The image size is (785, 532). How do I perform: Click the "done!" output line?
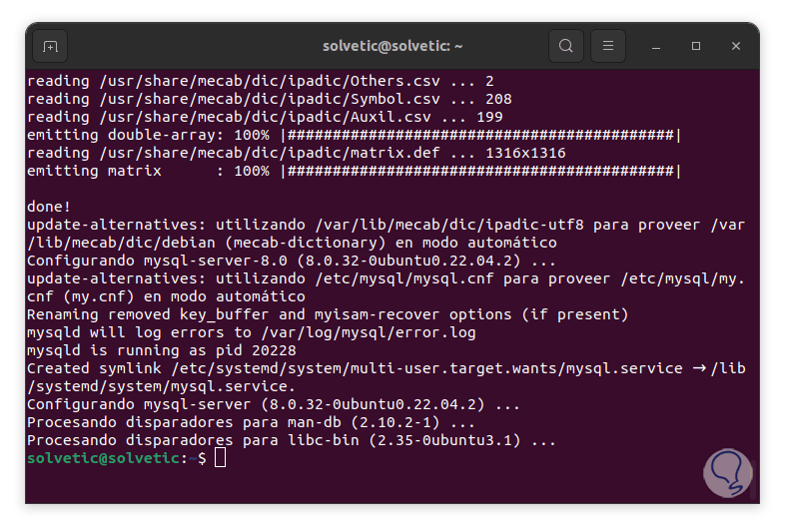click(x=47, y=207)
